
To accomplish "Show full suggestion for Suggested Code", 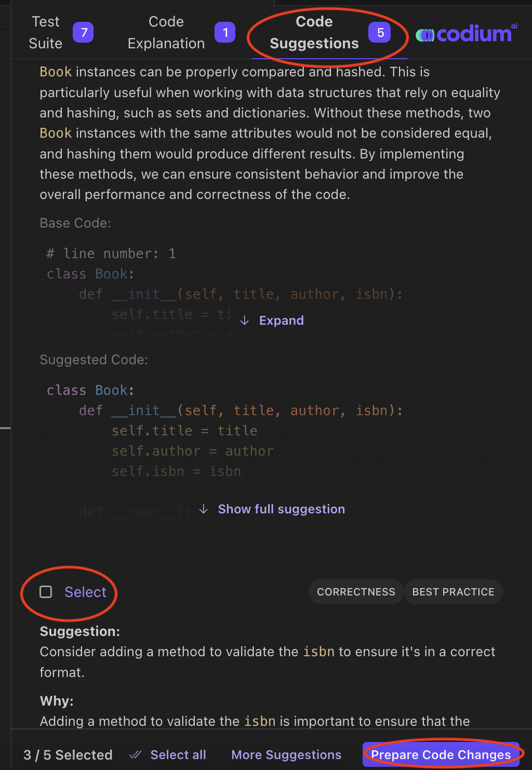I will click(281, 509).
